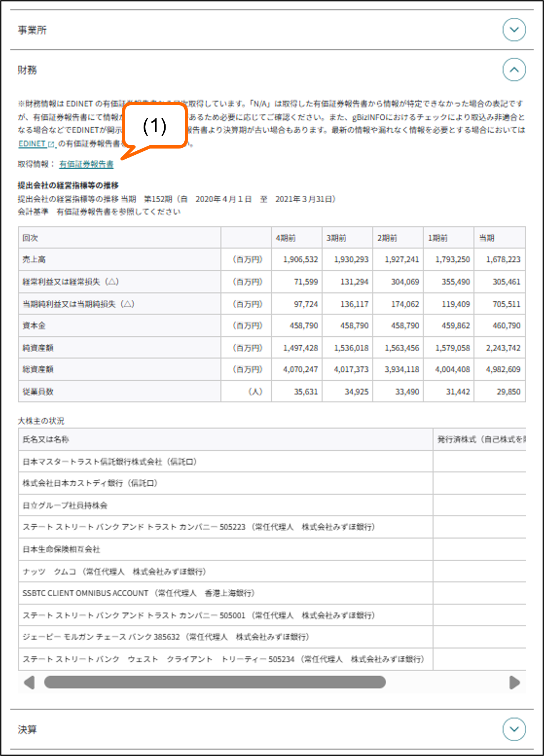Click the 提出会社の経営指標等の推移 bold heading

point(68,186)
